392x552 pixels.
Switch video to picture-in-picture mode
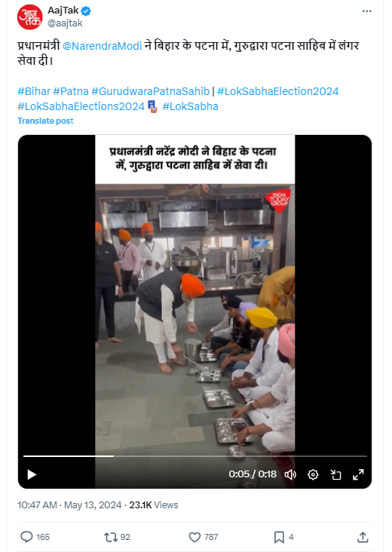[335, 474]
